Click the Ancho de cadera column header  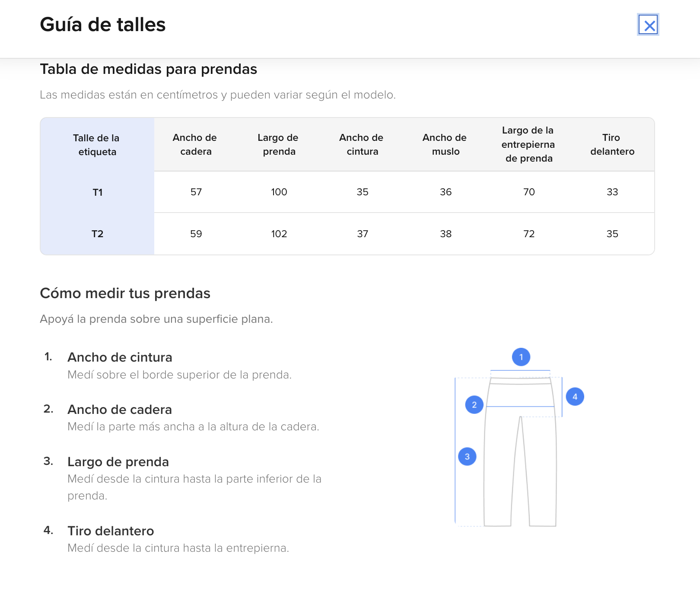click(195, 145)
